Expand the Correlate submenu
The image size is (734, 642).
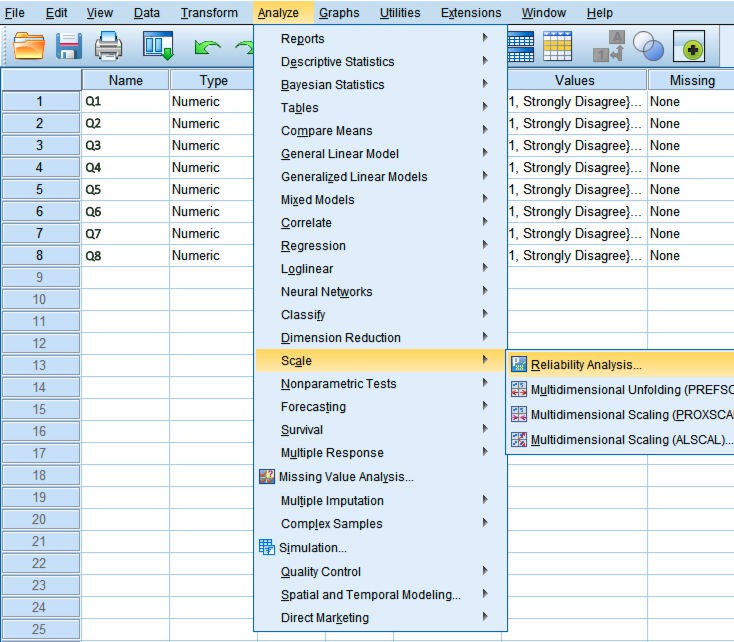[381, 222]
